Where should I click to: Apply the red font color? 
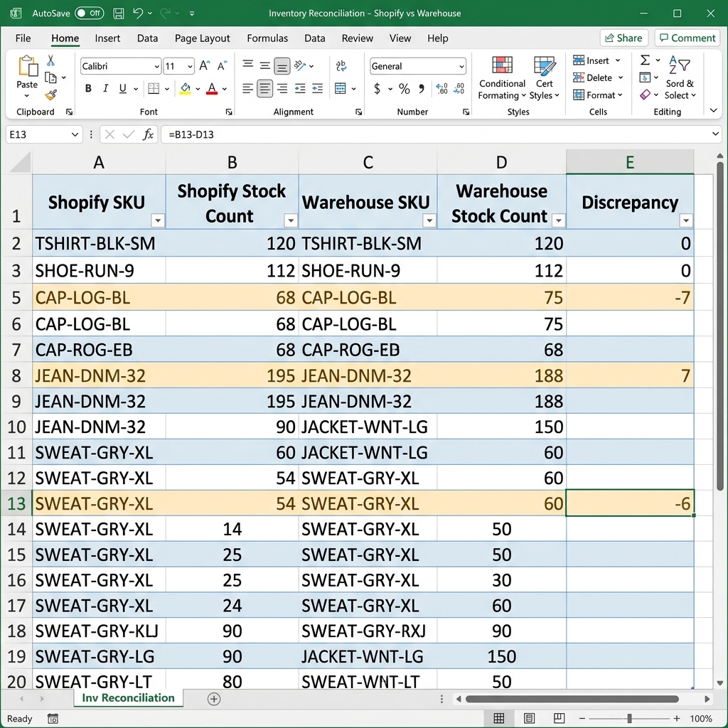(212, 88)
